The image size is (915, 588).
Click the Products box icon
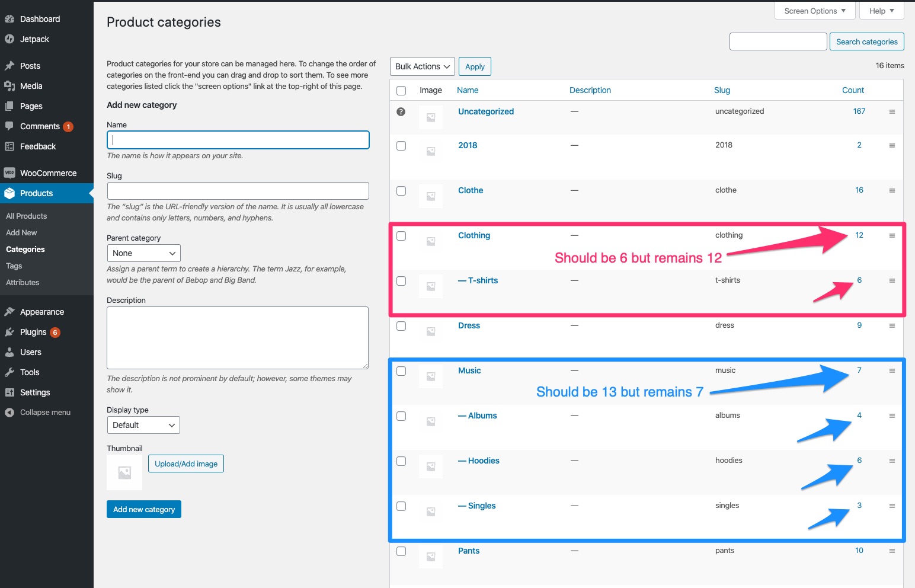9,193
